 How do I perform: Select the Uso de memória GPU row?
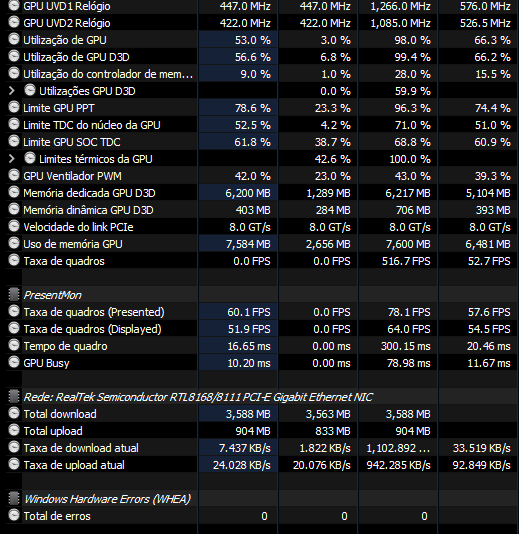tap(262, 244)
